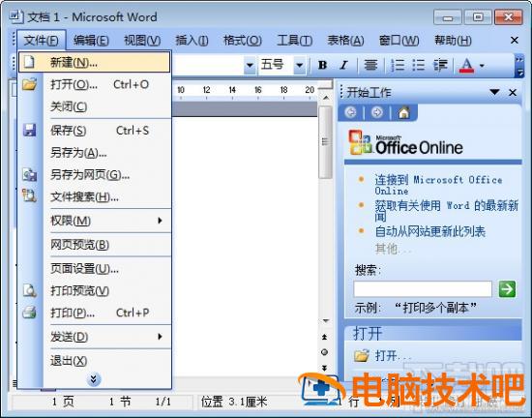Click the numbered list toolbar icon
532x418 pixels.
[398, 65]
